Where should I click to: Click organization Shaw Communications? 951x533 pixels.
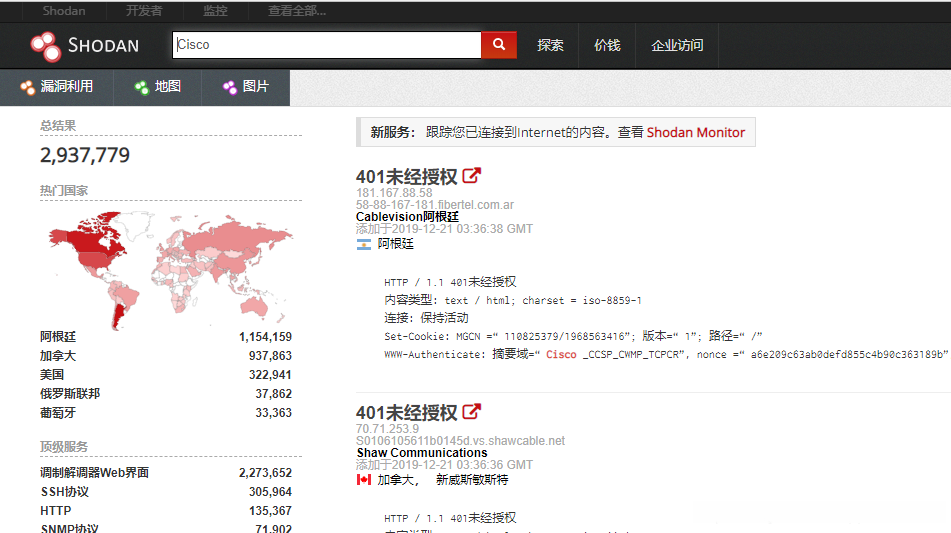(422, 452)
